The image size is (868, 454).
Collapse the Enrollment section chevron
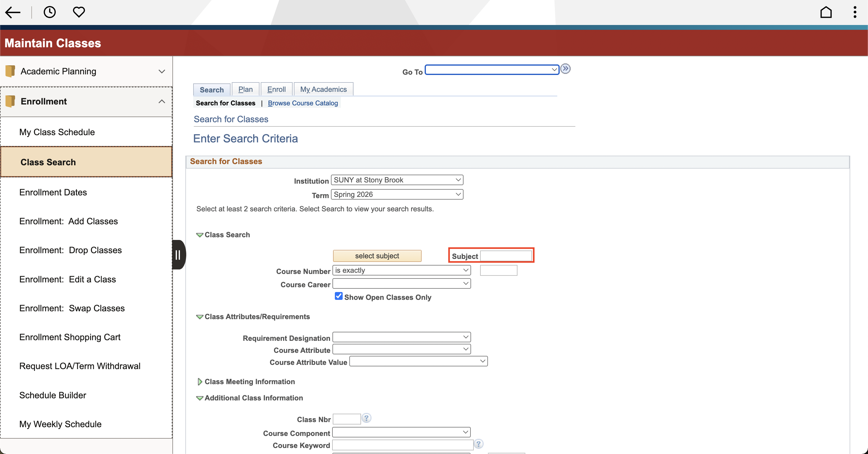tap(162, 101)
